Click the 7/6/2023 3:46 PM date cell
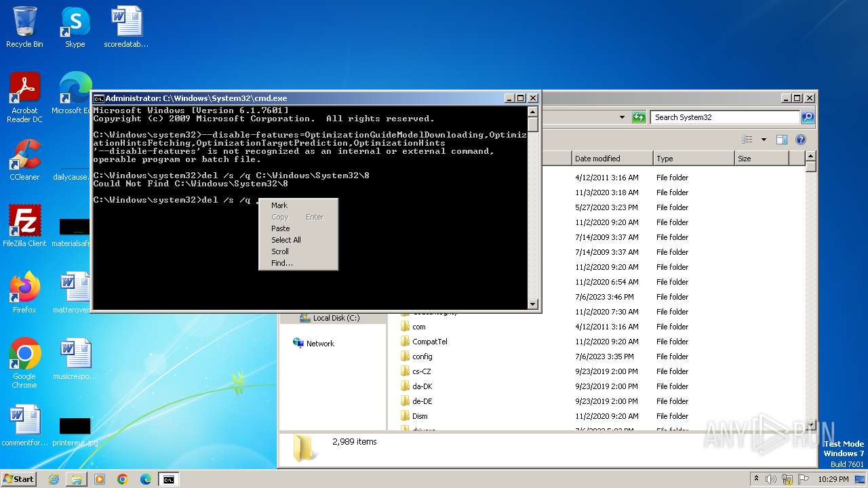This screenshot has width=868, height=488. pyautogui.click(x=604, y=297)
